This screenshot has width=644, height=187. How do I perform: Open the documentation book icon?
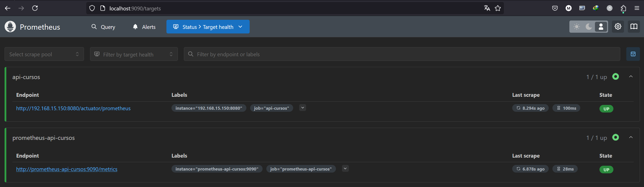pyautogui.click(x=634, y=27)
